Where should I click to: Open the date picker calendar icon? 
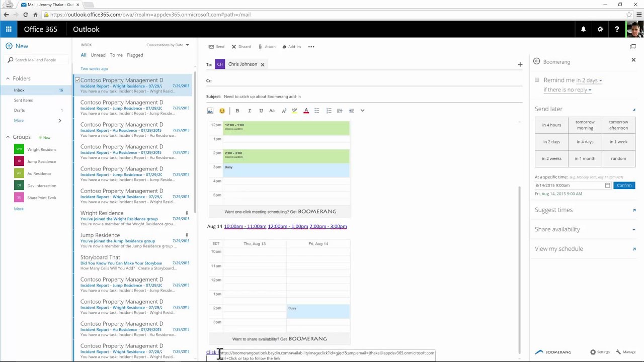coord(607,186)
